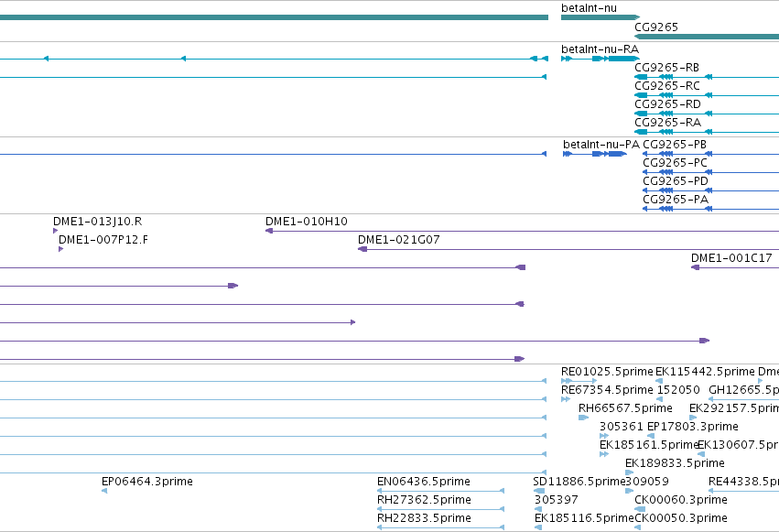Click the betaInt-nu-RA exon glyph
The width and height of the screenshot is (779, 532).
600,59
